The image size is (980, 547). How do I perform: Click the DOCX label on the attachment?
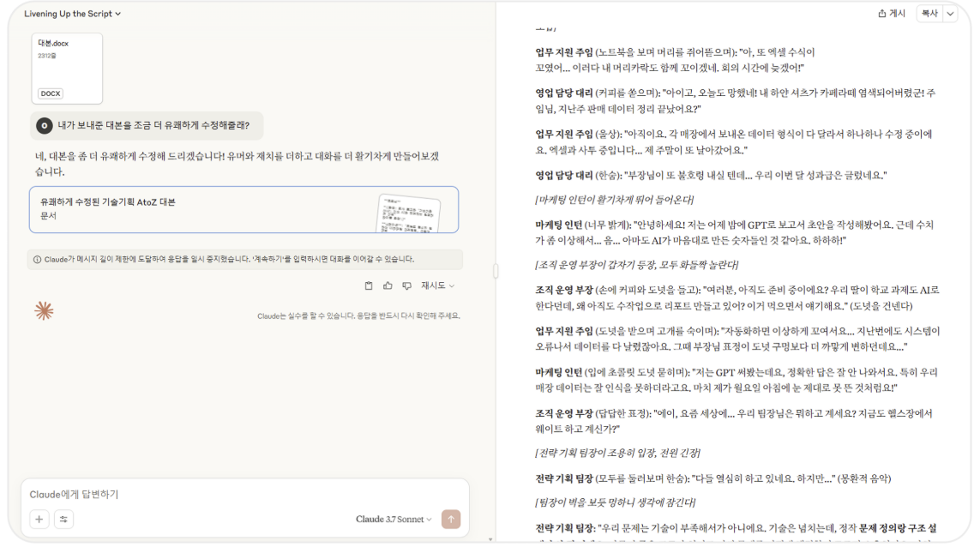point(51,93)
